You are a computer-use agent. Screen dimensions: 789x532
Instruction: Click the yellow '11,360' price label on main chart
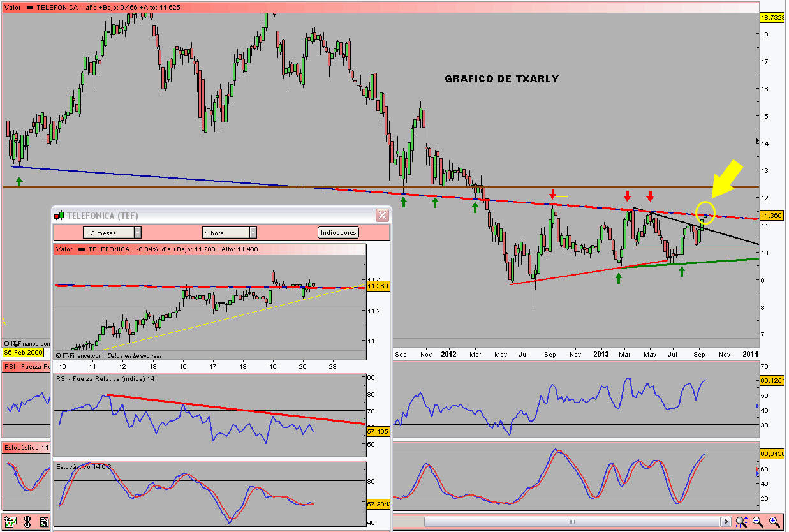(x=772, y=216)
